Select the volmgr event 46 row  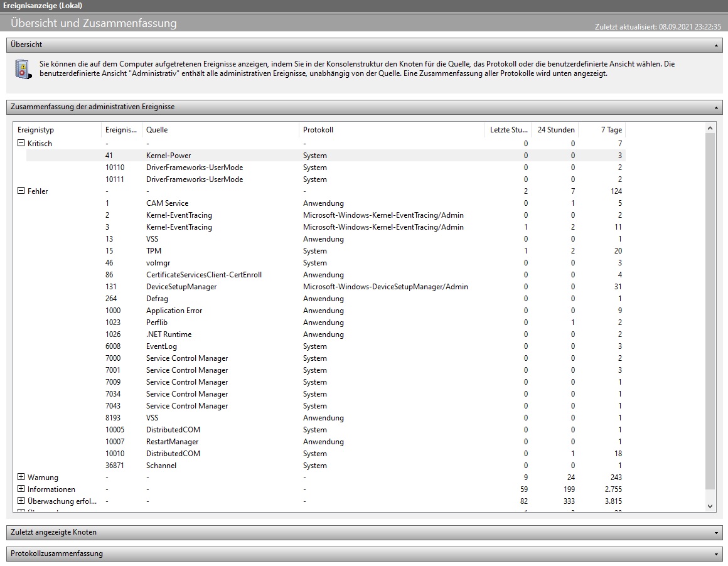326,263
